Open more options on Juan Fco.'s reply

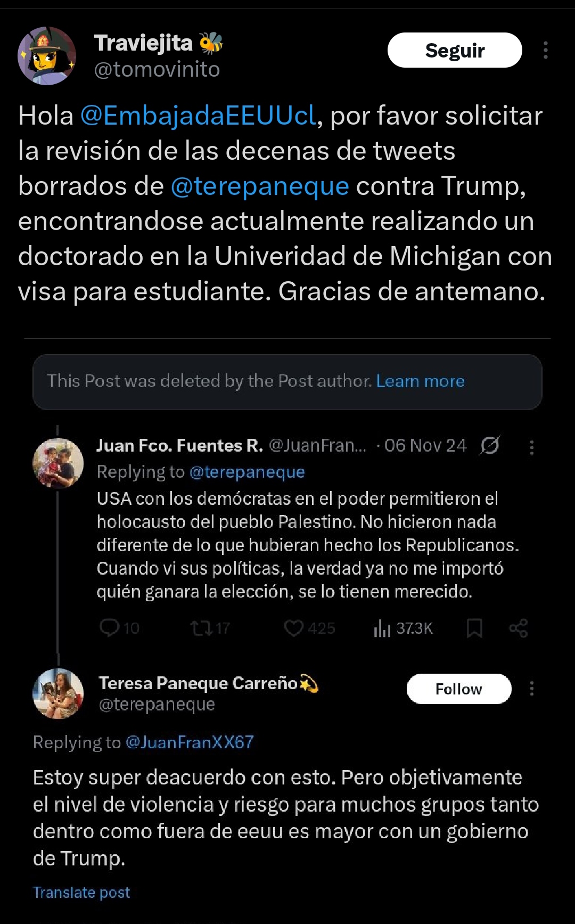pyautogui.click(x=531, y=448)
